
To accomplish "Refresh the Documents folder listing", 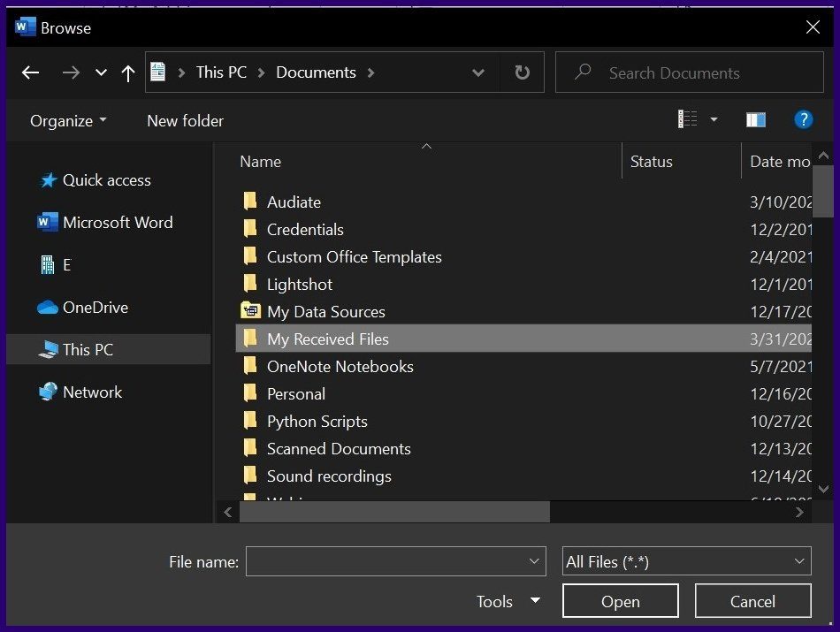I will (522, 72).
